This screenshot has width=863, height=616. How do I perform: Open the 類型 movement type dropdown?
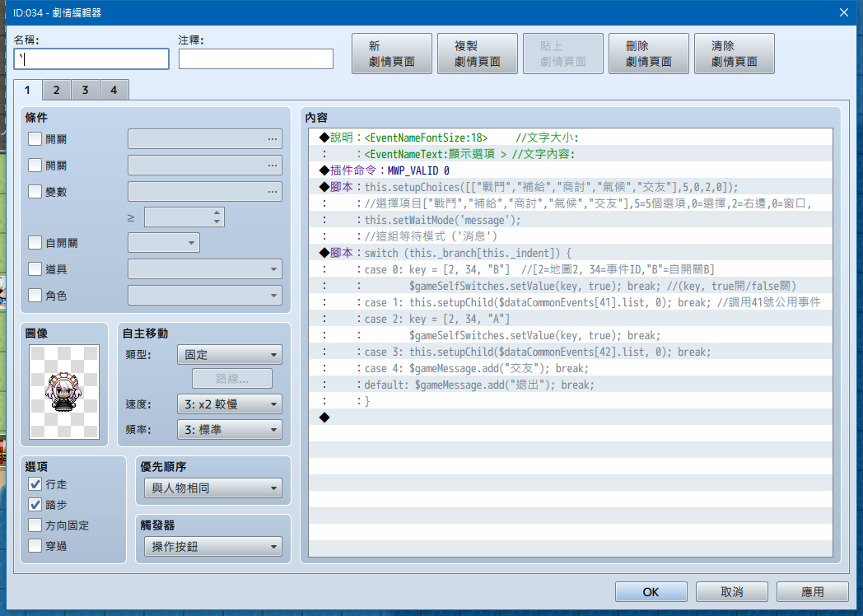230,354
